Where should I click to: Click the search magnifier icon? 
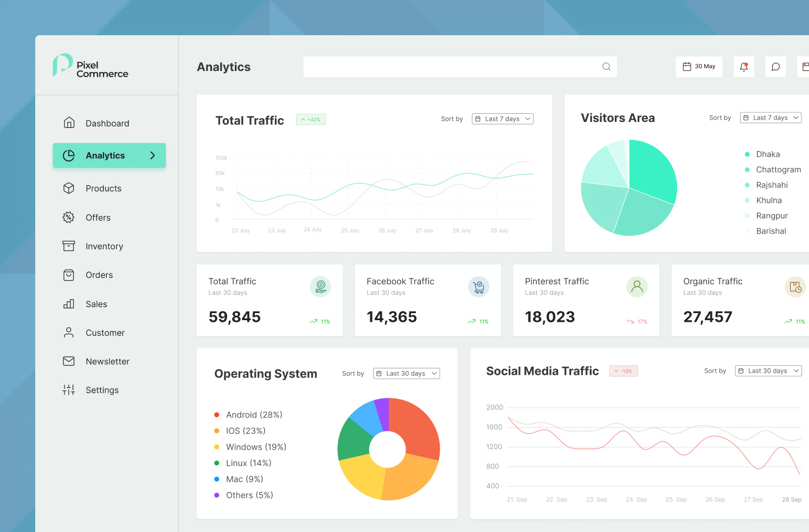click(x=606, y=66)
